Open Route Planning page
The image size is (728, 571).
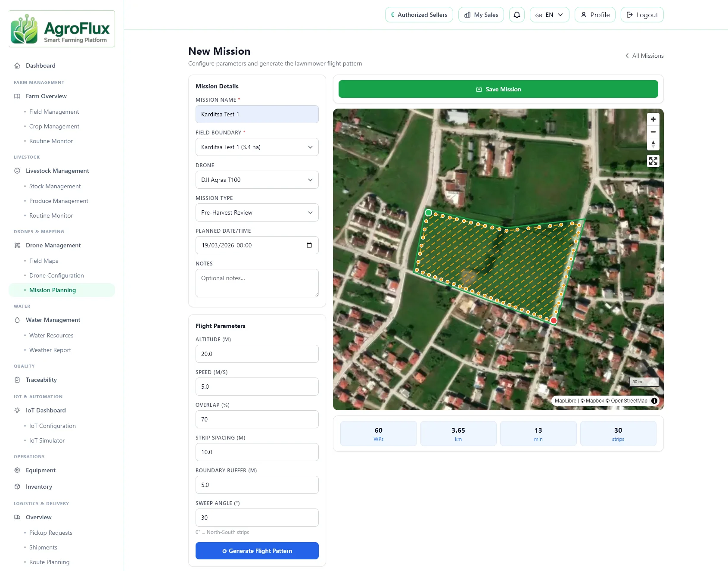pos(49,562)
